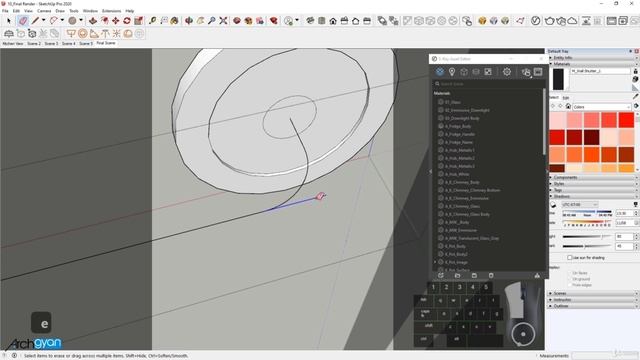Select the Paint Bucket tool
The width and height of the screenshot is (640, 360).
(x=174, y=20)
